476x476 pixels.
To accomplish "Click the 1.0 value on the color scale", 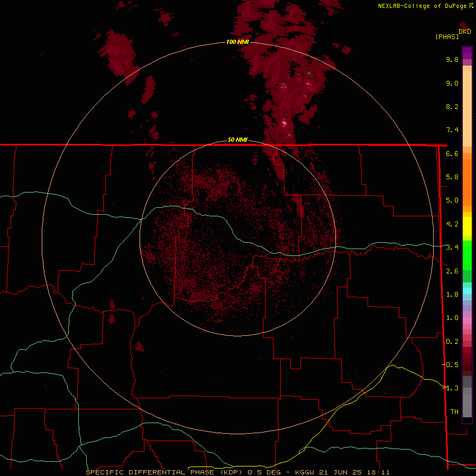I will coord(452,318).
